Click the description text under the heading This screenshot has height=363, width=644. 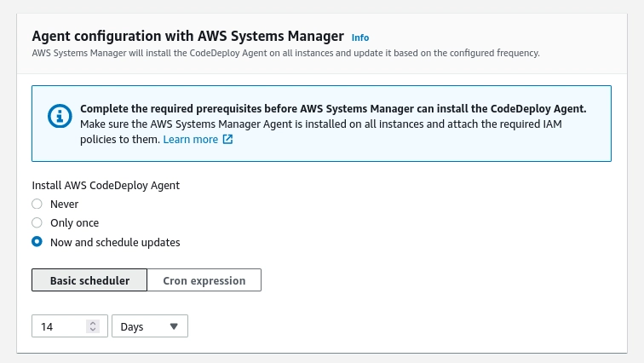tap(285, 53)
